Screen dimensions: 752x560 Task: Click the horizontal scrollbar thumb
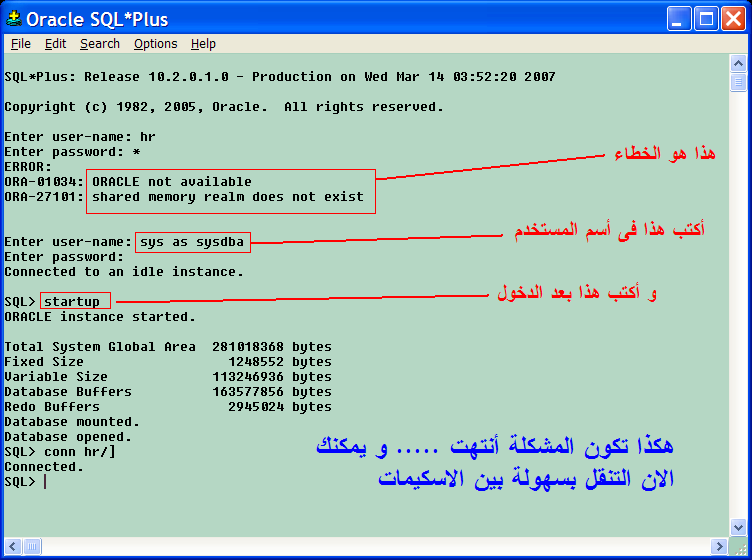(32, 546)
